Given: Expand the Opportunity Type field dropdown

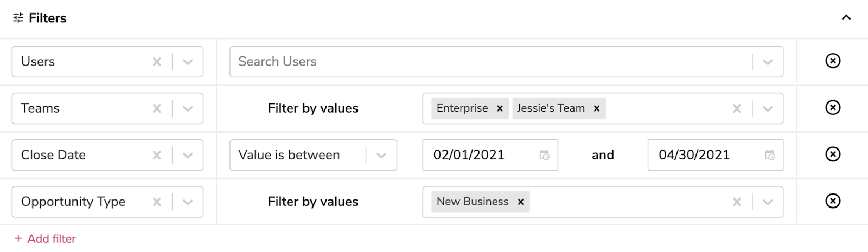Looking at the screenshot, I should click(x=188, y=202).
